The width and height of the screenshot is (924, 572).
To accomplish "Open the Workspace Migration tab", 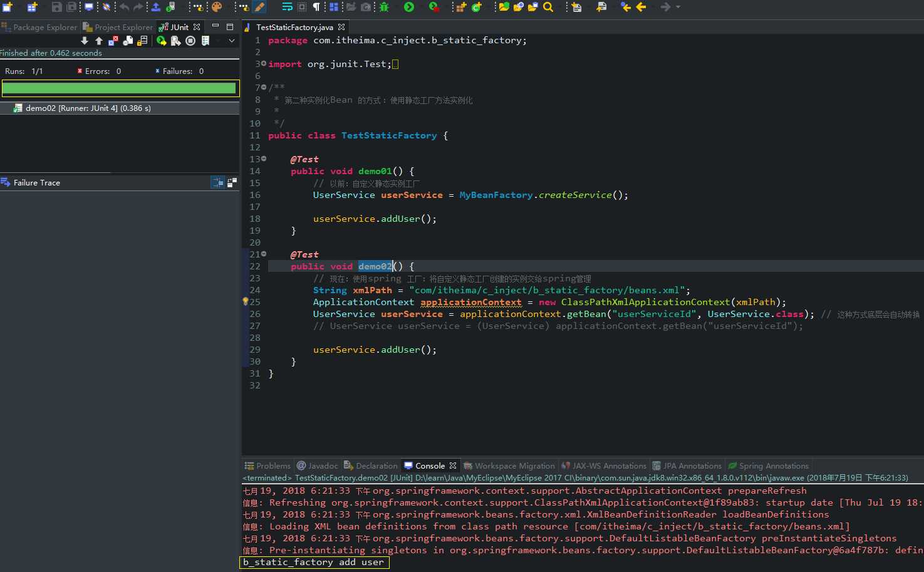I will (509, 465).
